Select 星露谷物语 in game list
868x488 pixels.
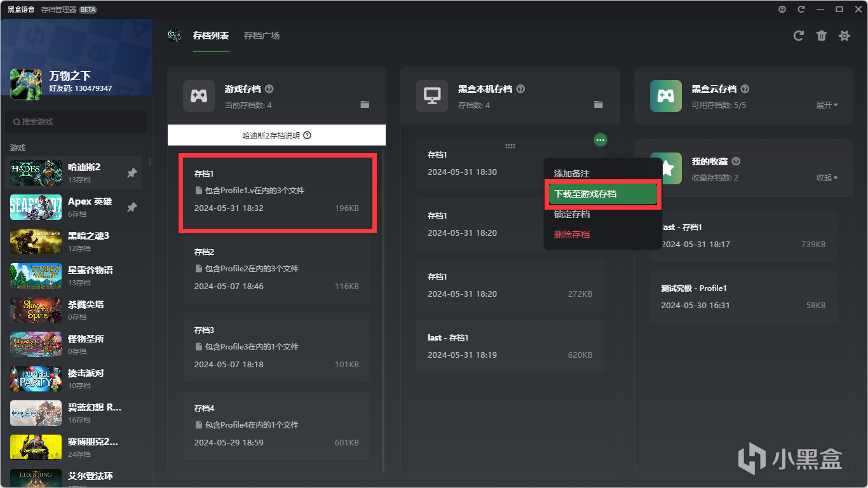tap(74, 276)
